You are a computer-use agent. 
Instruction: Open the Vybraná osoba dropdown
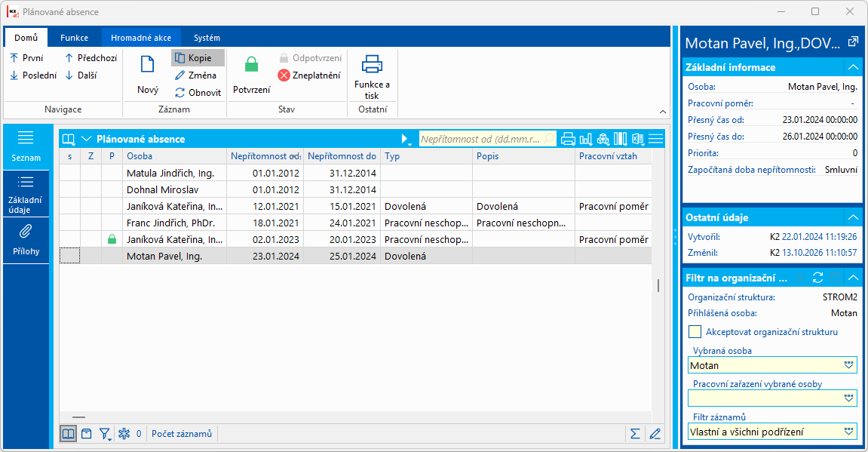(848, 365)
